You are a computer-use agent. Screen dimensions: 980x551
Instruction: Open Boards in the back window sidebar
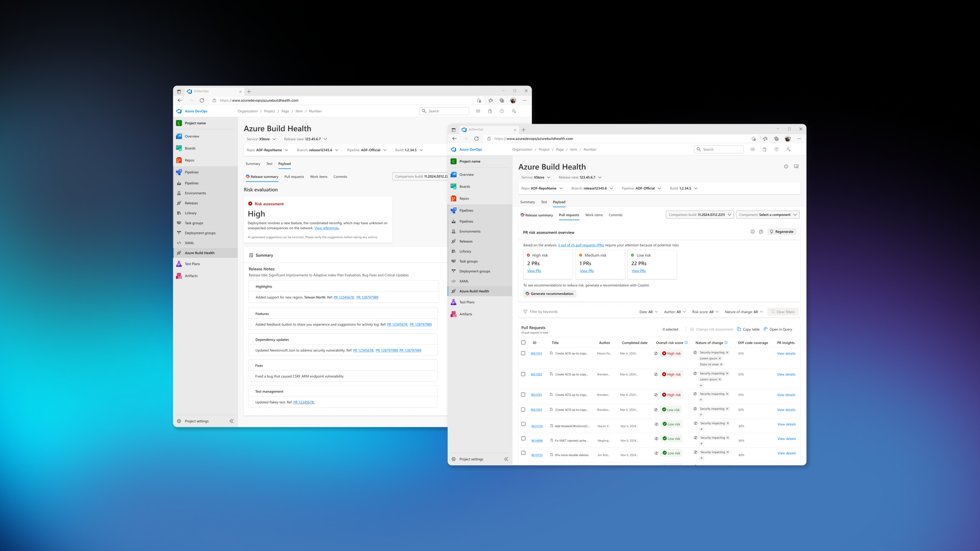pos(190,149)
